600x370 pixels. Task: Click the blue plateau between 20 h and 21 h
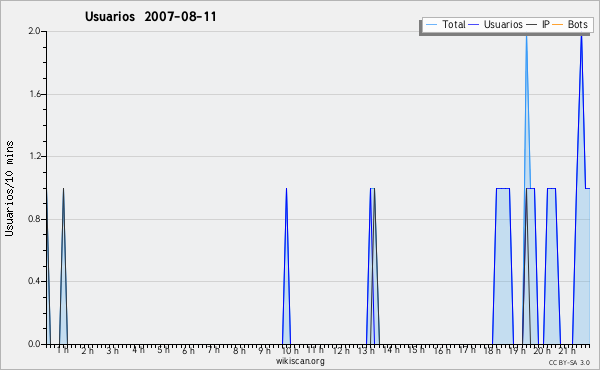click(551, 266)
